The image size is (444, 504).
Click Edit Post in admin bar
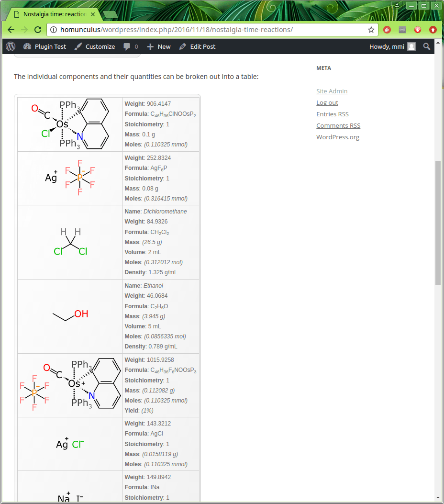click(x=197, y=46)
